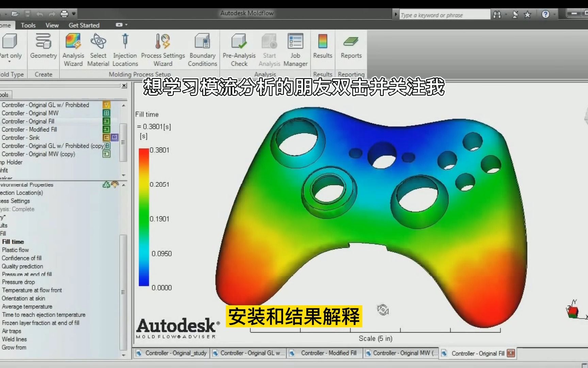Screen dimensions: 588x368
Task: Click the star favorites icon
Action: [x=527, y=14]
